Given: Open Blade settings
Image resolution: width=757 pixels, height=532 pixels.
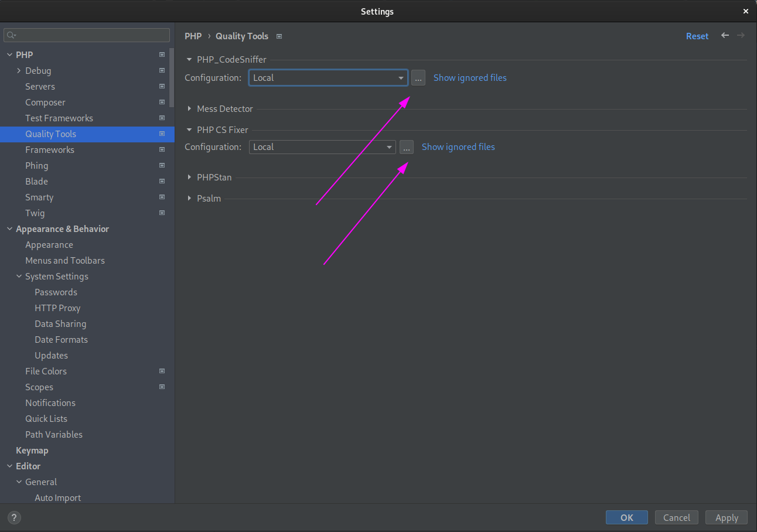Looking at the screenshot, I should (x=36, y=181).
